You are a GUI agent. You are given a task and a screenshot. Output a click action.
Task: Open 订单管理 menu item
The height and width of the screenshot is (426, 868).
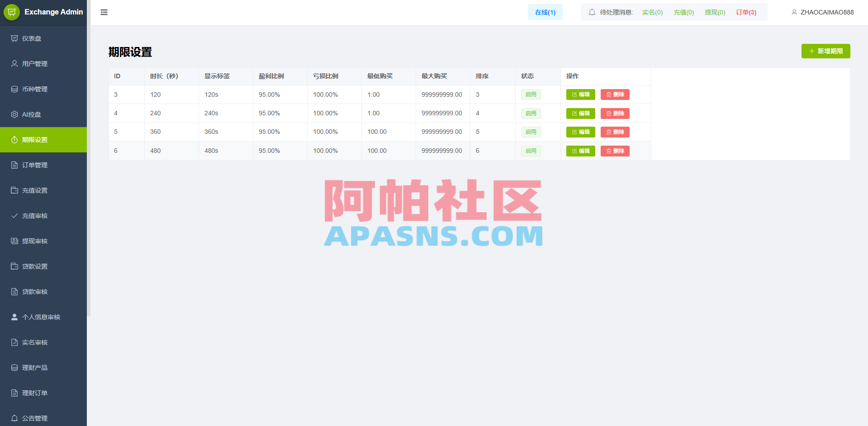pyautogui.click(x=43, y=165)
